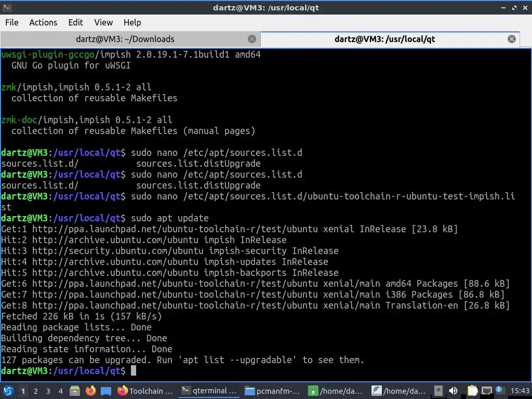Viewport: 532px width, 399px height.
Task: Open the clipboard manager tray icon
Action: [x=472, y=391]
